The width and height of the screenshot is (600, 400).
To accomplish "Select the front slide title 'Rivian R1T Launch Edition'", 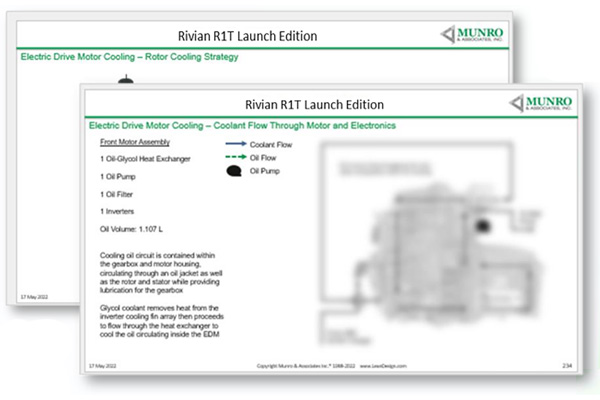I will (314, 104).
